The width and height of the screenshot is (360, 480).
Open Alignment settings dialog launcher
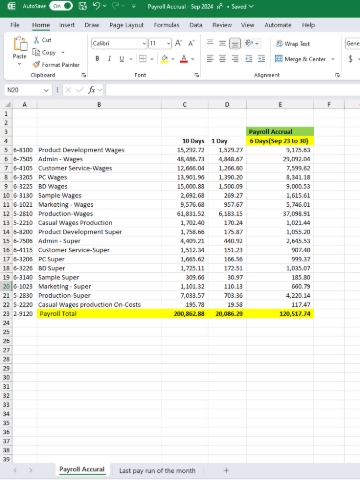click(x=337, y=75)
